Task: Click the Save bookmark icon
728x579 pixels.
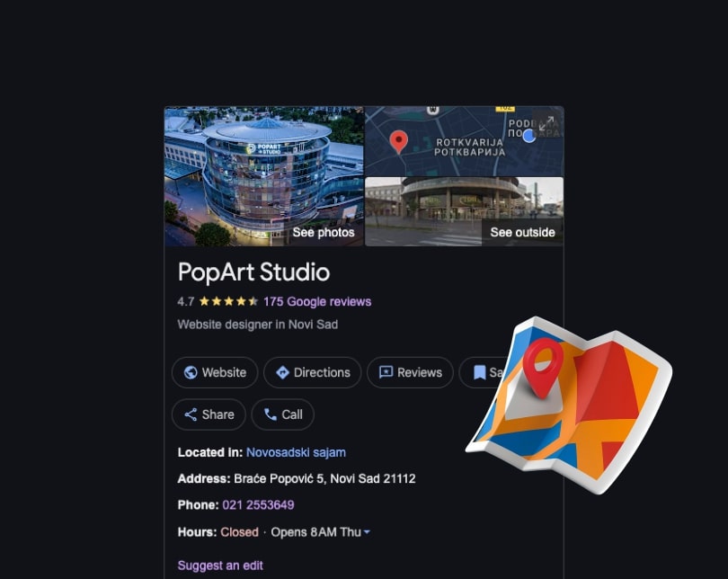Action: click(x=480, y=372)
